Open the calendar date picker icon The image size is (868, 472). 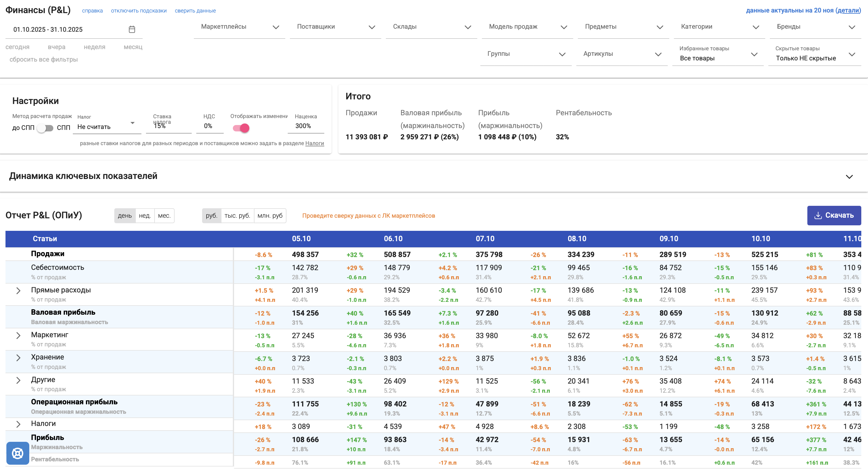click(x=132, y=29)
